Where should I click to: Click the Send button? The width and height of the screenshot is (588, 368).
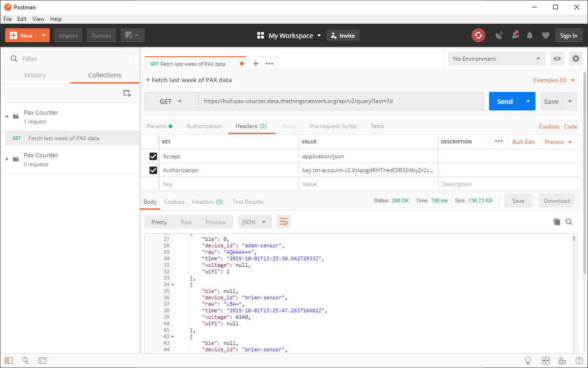[505, 101]
